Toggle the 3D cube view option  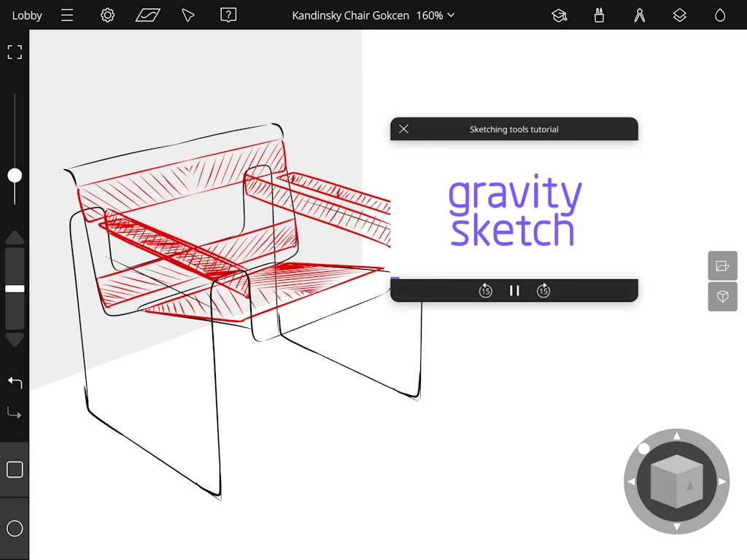(722, 297)
